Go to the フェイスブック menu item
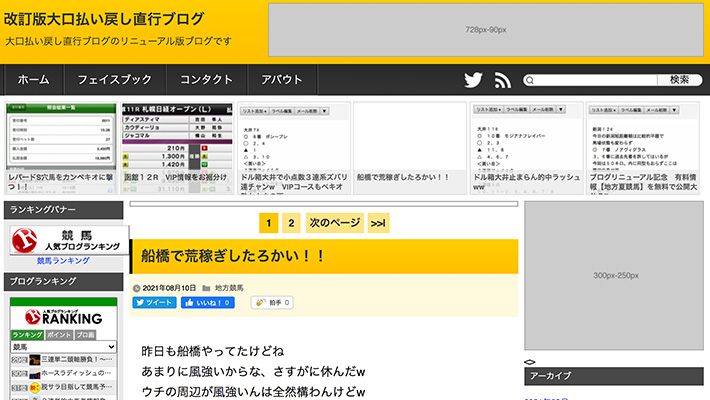This screenshot has width=710, height=400. coord(115,80)
